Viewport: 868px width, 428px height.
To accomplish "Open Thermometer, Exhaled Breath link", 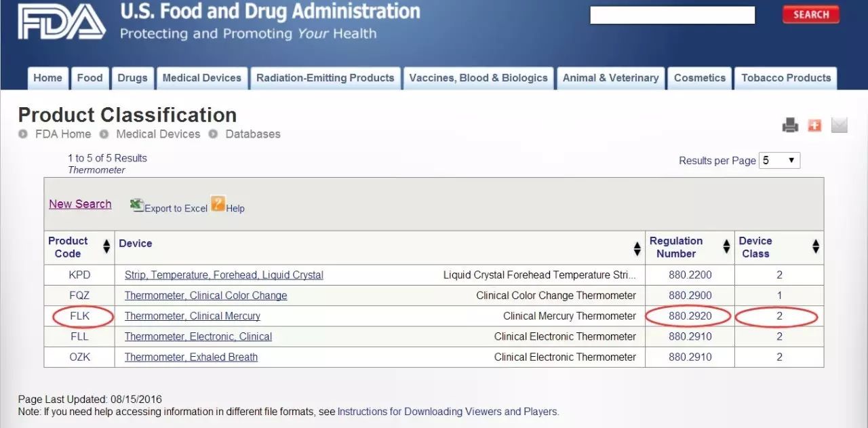I will (191, 357).
